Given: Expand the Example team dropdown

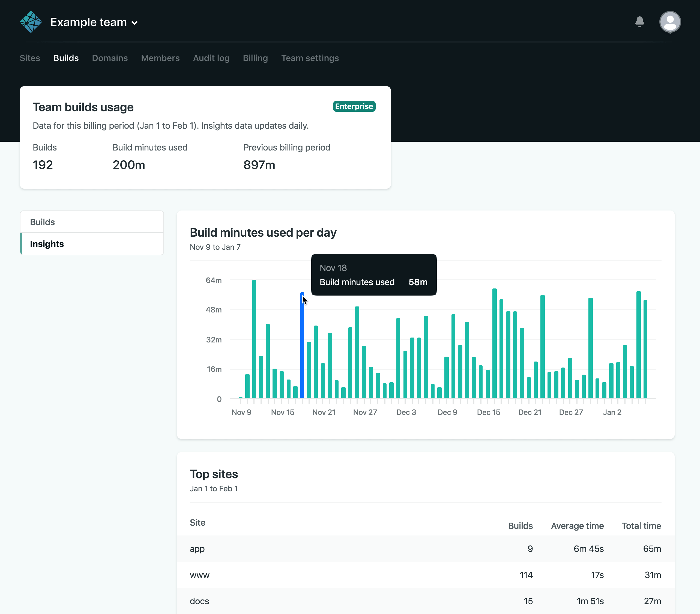Looking at the screenshot, I should coord(94,23).
